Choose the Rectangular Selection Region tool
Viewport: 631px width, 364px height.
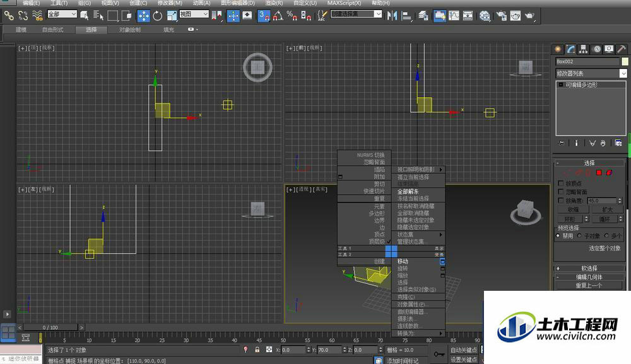pos(113,16)
